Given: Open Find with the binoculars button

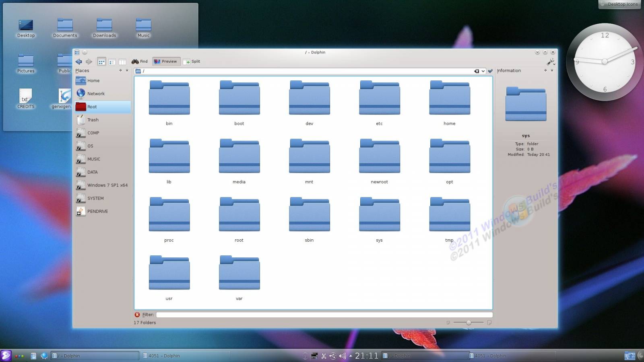Looking at the screenshot, I should (x=140, y=62).
